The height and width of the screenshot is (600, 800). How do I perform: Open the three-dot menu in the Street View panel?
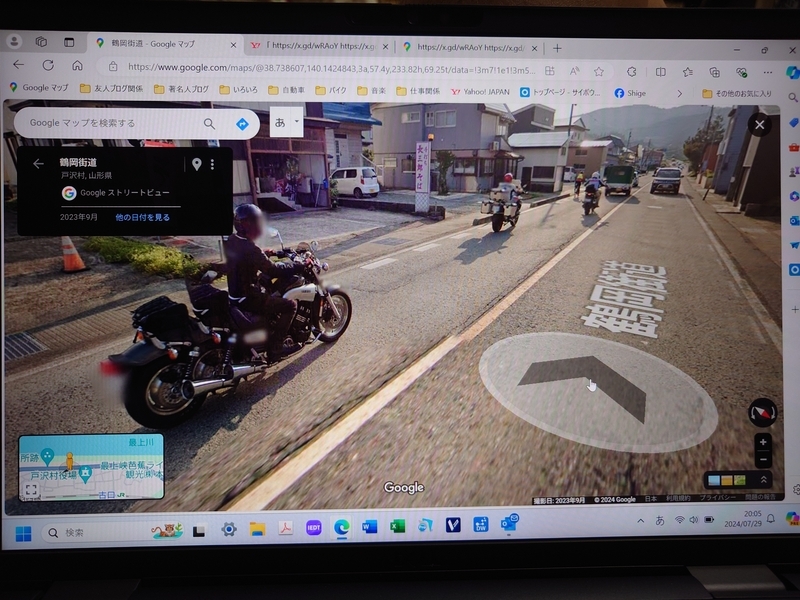click(x=212, y=164)
